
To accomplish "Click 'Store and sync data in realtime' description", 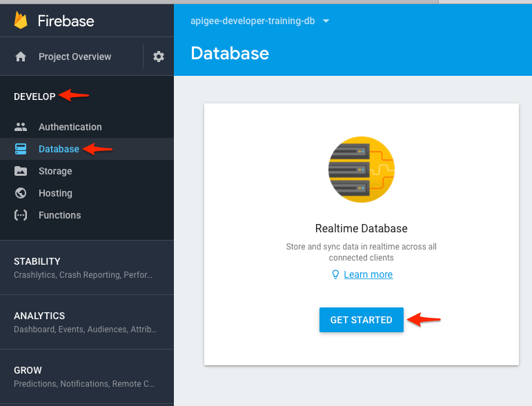I will click(x=362, y=252).
